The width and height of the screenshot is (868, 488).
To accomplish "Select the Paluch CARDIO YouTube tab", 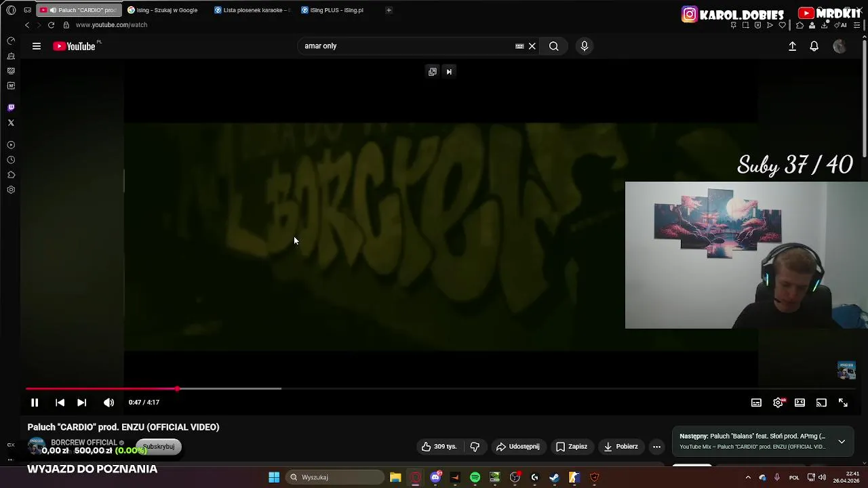I will tap(79, 10).
